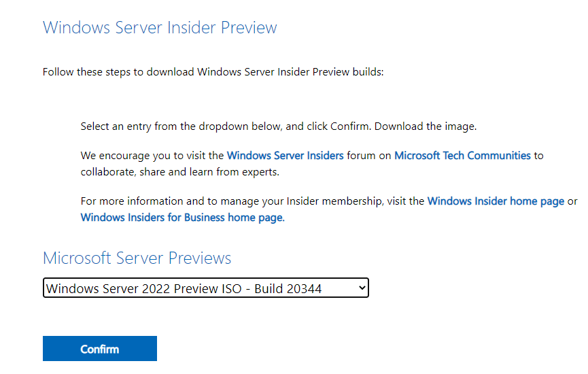Image resolution: width=588 pixels, height=374 pixels.
Task: Click the Windows Server Insider Preview page heading
Action: point(160,28)
